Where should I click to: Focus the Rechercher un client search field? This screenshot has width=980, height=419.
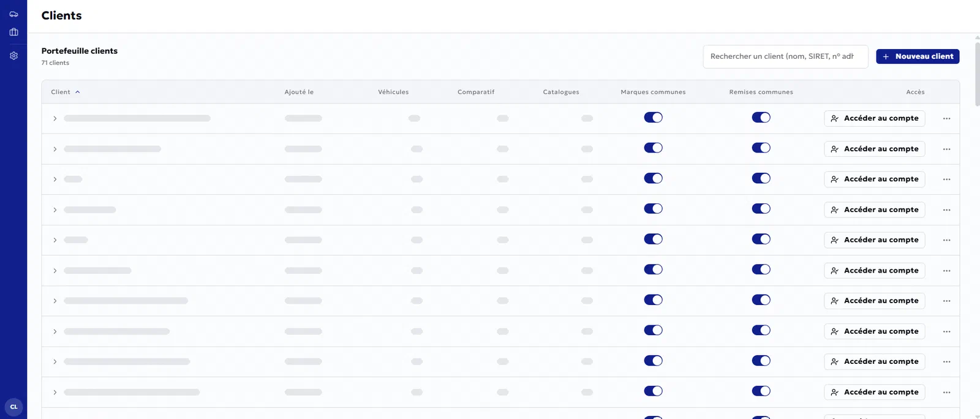[785, 56]
